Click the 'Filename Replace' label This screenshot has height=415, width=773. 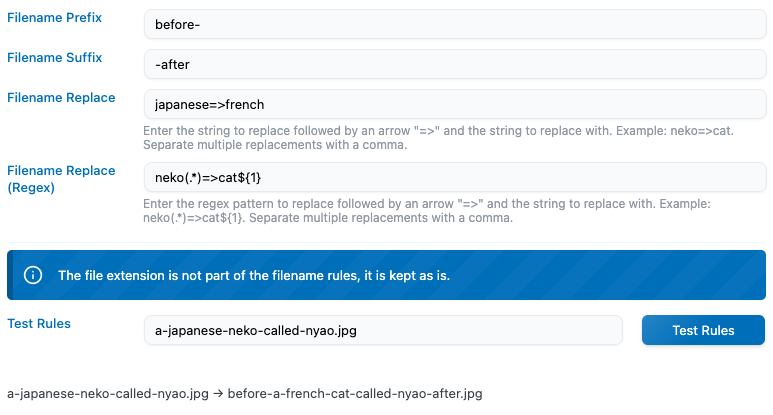click(61, 98)
